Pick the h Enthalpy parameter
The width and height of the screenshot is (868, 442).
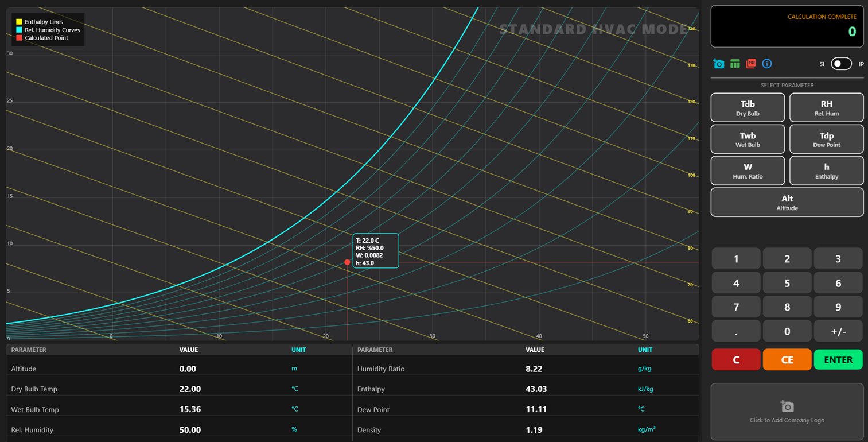[826, 170]
